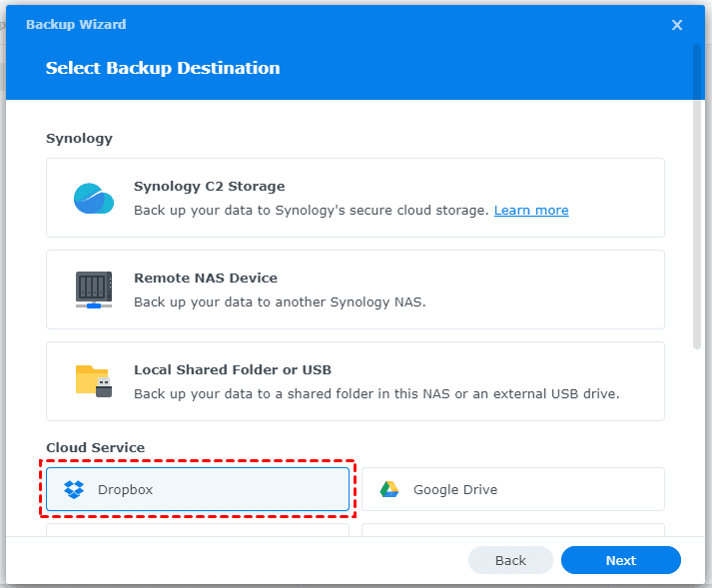Click the Cloud Service section label
Image resolution: width=712 pixels, height=588 pixels.
pos(95,448)
